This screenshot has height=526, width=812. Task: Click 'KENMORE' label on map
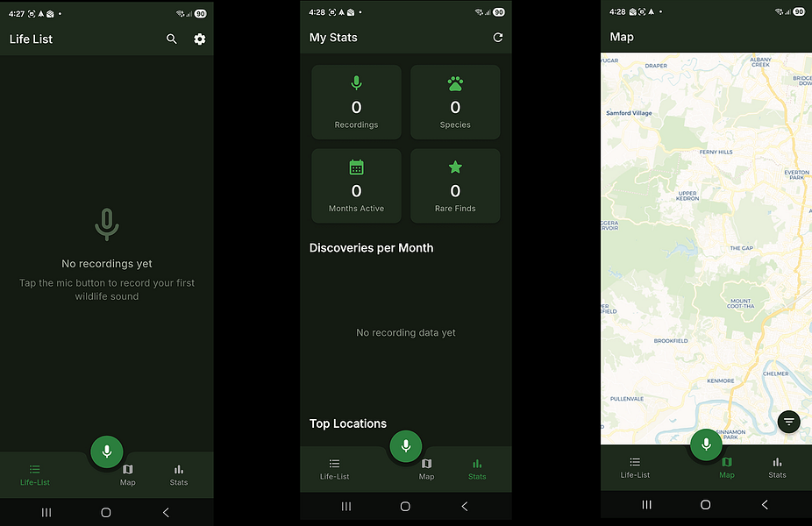pyautogui.click(x=721, y=380)
